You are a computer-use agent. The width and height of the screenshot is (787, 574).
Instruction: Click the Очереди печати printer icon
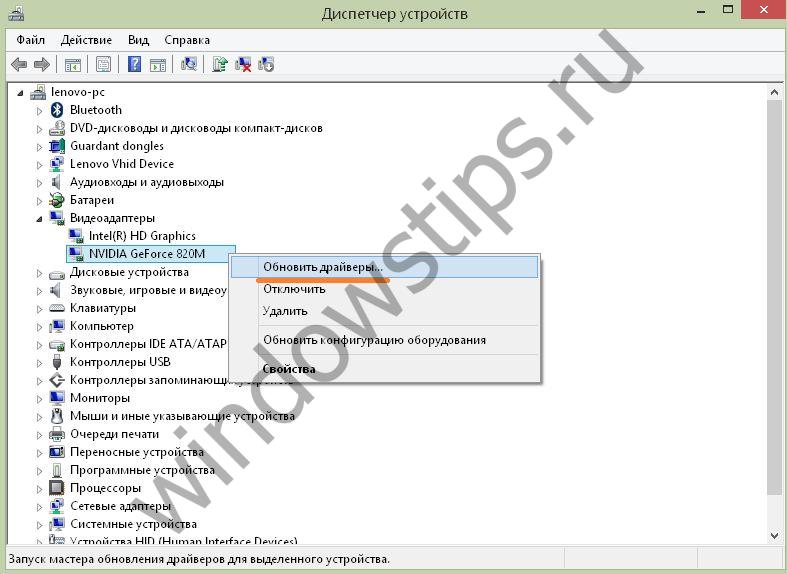click(57, 434)
